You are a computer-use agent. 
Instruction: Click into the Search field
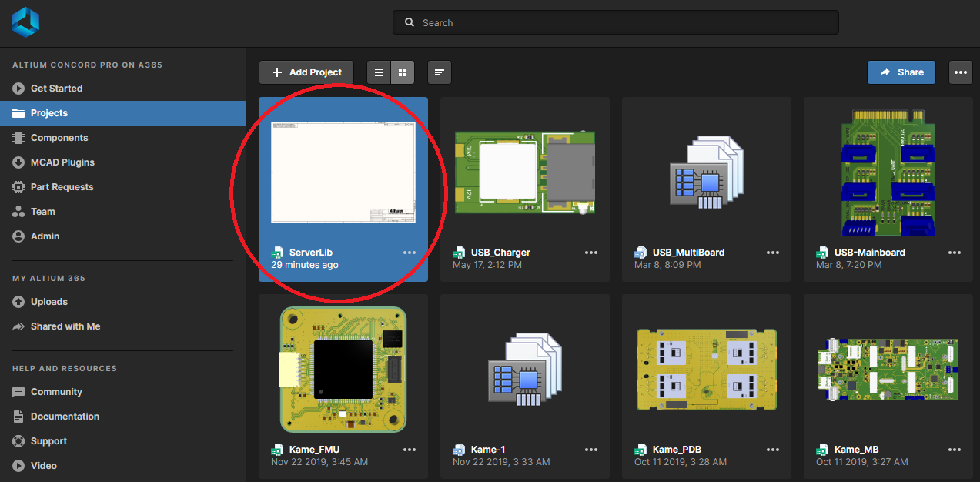(616, 23)
